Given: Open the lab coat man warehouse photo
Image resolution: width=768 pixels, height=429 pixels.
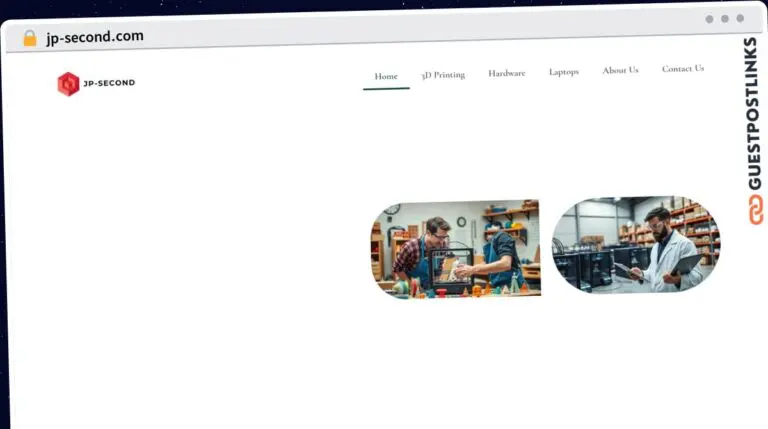Looking at the screenshot, I should point(636,245).
